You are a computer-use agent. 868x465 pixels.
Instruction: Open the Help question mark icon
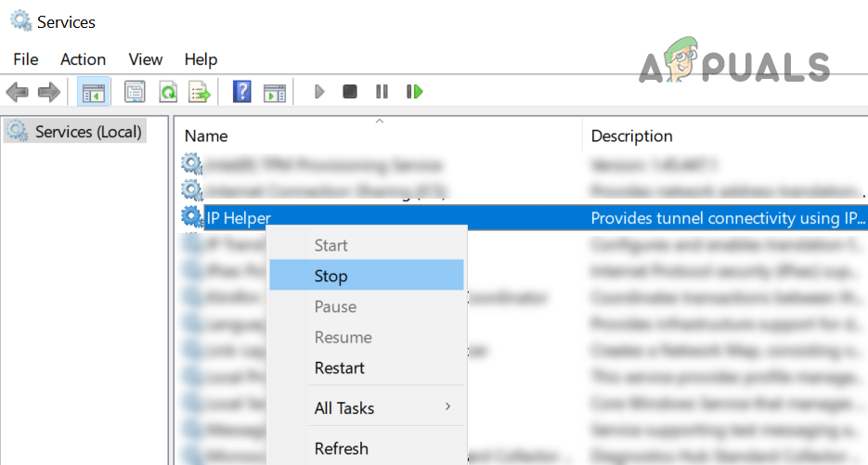pos(242,92)
